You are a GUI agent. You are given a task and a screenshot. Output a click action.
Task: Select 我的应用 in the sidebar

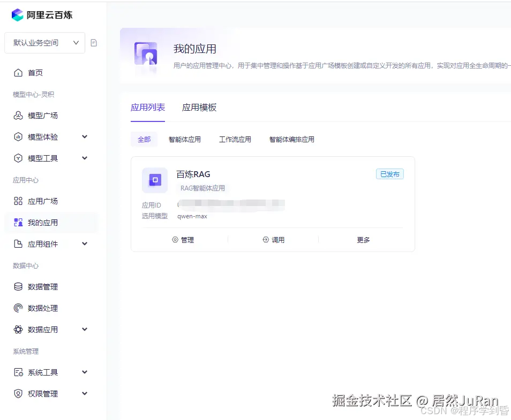51,223
